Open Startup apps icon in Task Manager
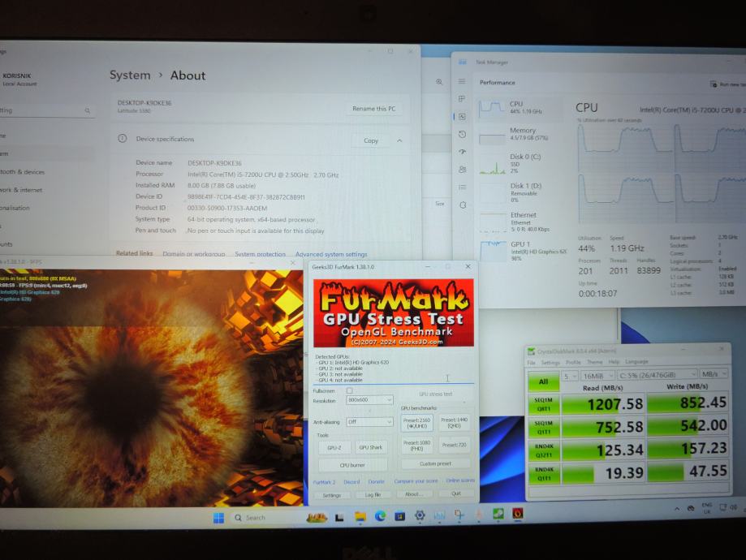 click(462, 152)
